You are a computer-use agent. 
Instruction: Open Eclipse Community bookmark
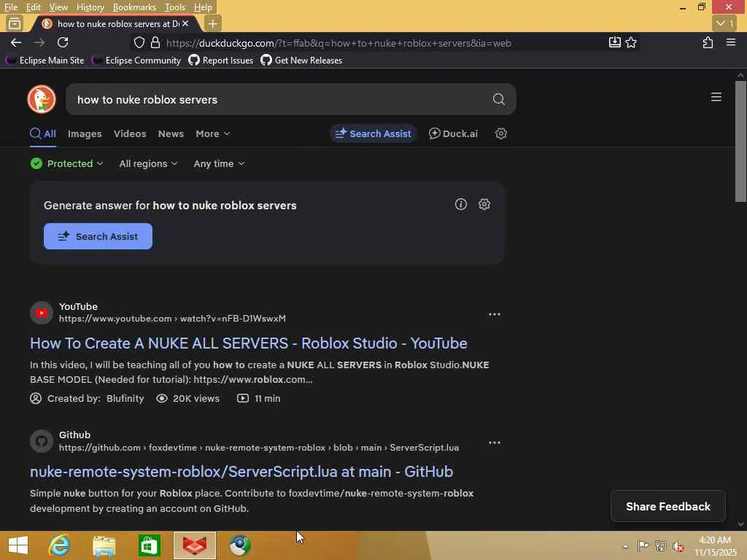(x=136, y=61)
